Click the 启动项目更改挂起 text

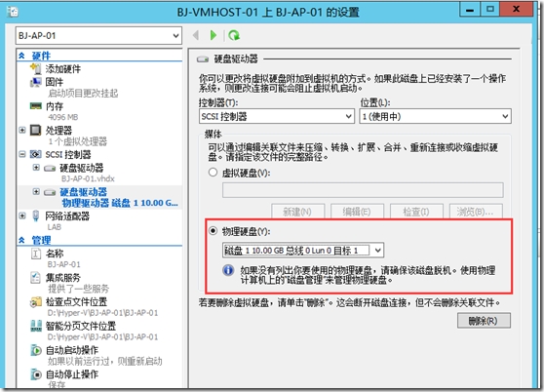point(83,94)
